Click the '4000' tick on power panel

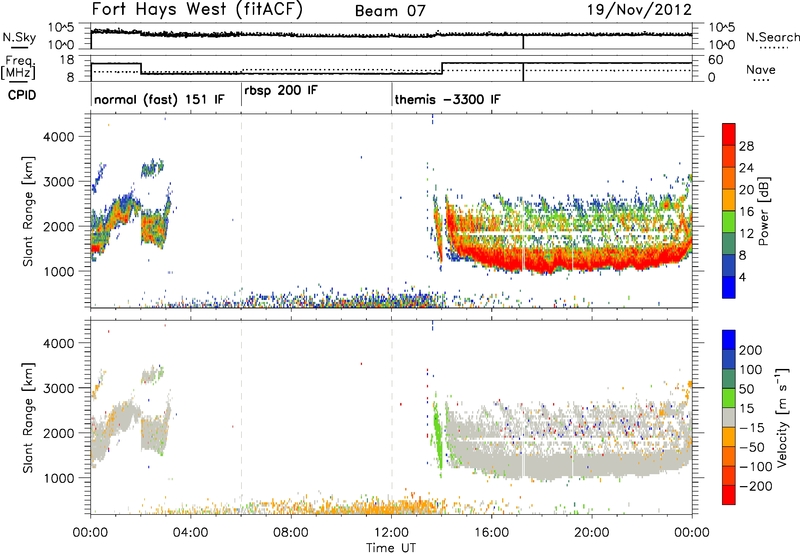click(58, 137)
